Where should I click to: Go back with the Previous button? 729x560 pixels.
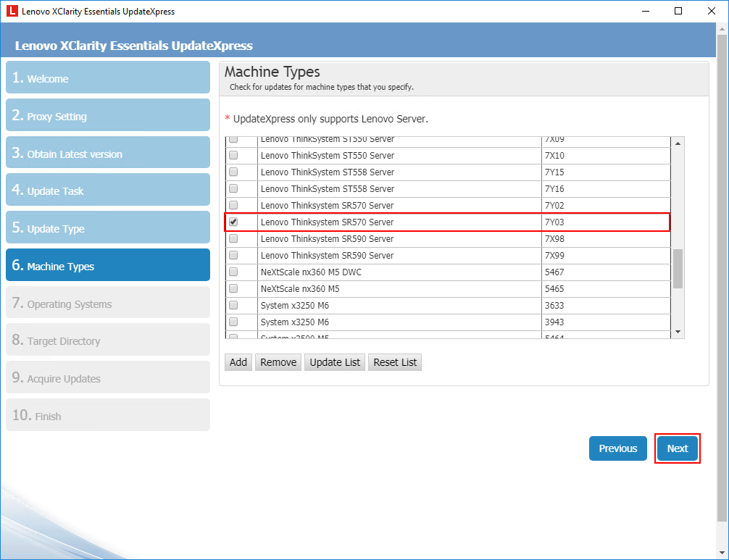pyautogui.click(x=618, y=448)
